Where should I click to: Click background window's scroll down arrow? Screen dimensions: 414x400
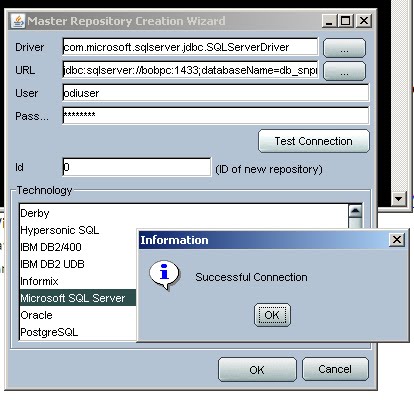399,199
